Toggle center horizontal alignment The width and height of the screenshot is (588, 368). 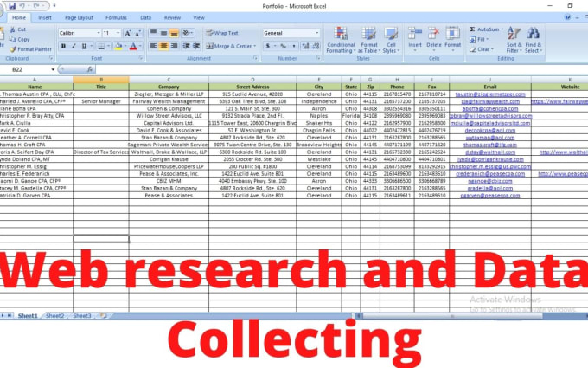pyautogui.click(x=163, y=46)
